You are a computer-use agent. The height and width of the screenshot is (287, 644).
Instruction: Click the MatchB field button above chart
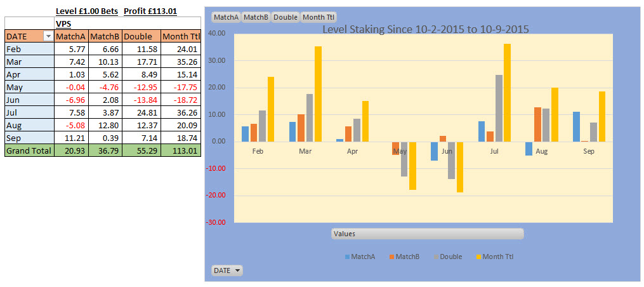(256, 17)
